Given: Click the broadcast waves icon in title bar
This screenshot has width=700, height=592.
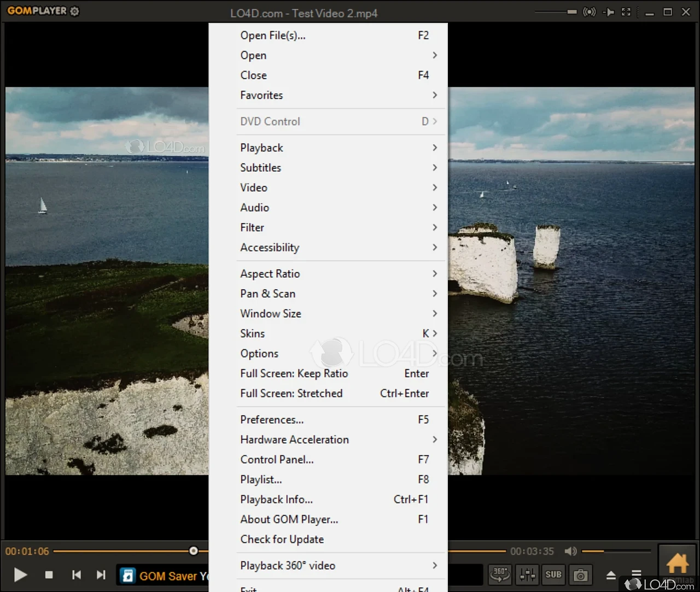Looking at the screenshot, I should click(x=589, y=11).
